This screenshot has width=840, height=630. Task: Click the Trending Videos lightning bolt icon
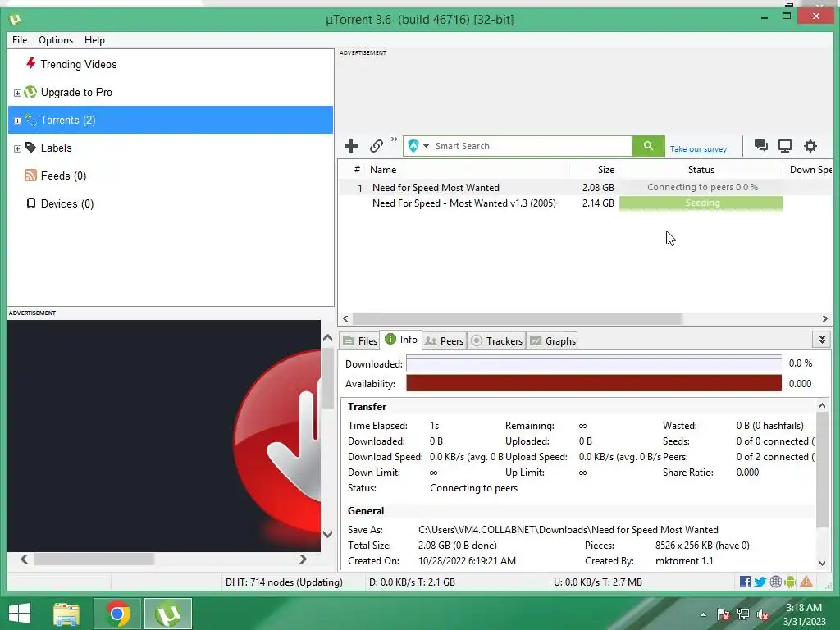pos(31,64)
